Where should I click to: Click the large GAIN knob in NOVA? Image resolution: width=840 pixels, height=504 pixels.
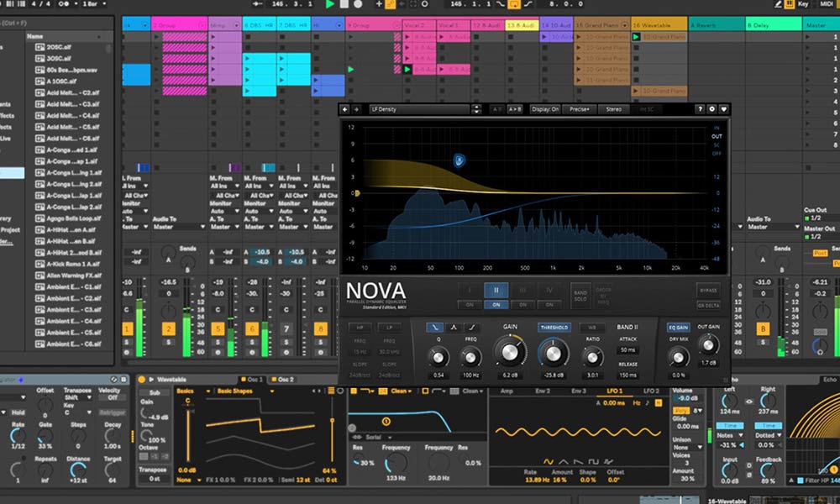[x=510, y=350]
